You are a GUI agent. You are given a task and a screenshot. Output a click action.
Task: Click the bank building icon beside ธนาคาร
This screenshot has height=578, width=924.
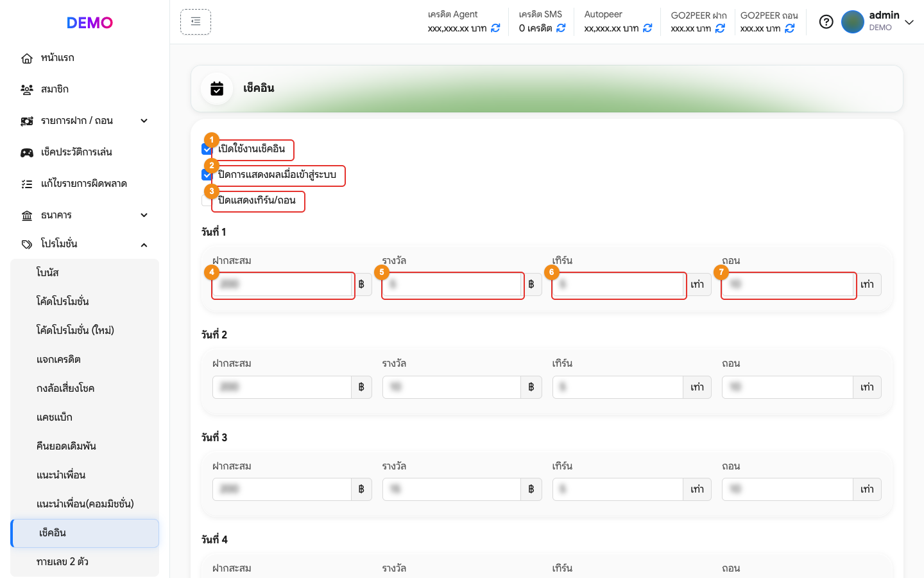pos(27,216)
